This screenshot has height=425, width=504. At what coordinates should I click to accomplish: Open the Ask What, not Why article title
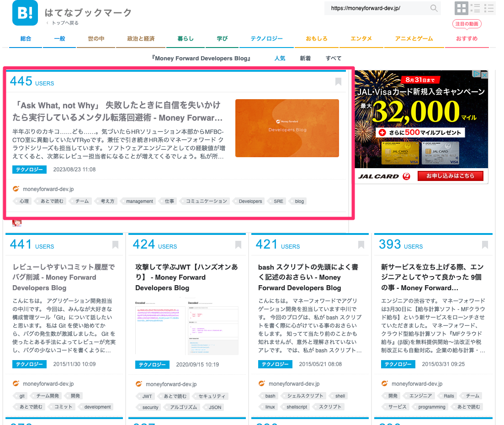[118, 111]
